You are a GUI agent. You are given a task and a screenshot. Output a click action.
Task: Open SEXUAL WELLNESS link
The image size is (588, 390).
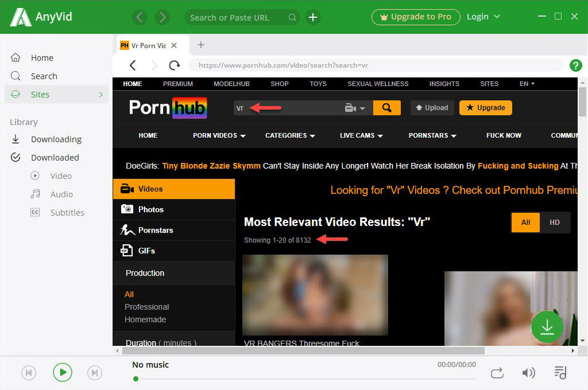(378, 84)
